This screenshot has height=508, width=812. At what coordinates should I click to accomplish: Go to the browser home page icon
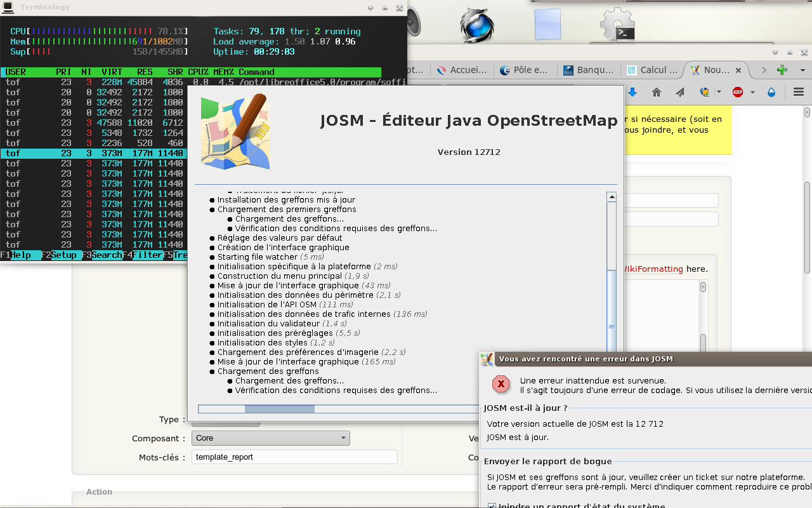click(657, 92)
